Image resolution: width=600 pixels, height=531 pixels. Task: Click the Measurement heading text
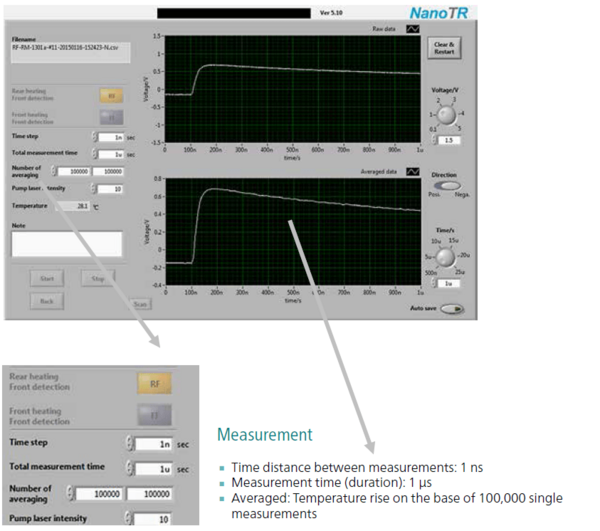click(265, 435)
